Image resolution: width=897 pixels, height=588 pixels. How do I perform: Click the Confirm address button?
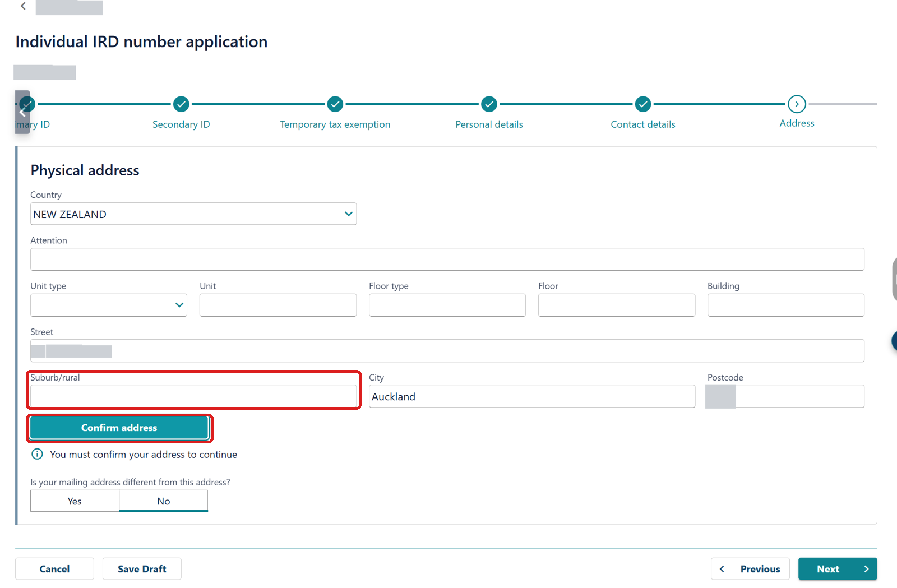tap(119, 428)
